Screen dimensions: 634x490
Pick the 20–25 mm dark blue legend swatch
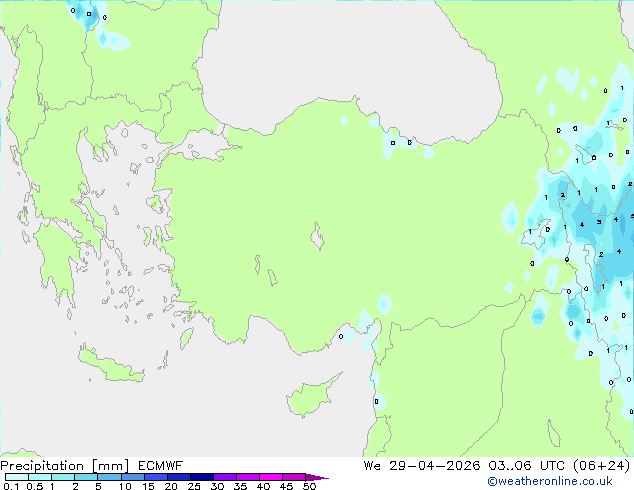(179, 477)
